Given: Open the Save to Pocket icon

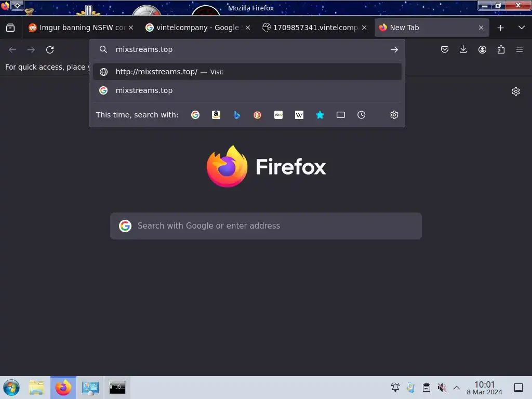Looking at the screenshot, I should pos(445,49).
